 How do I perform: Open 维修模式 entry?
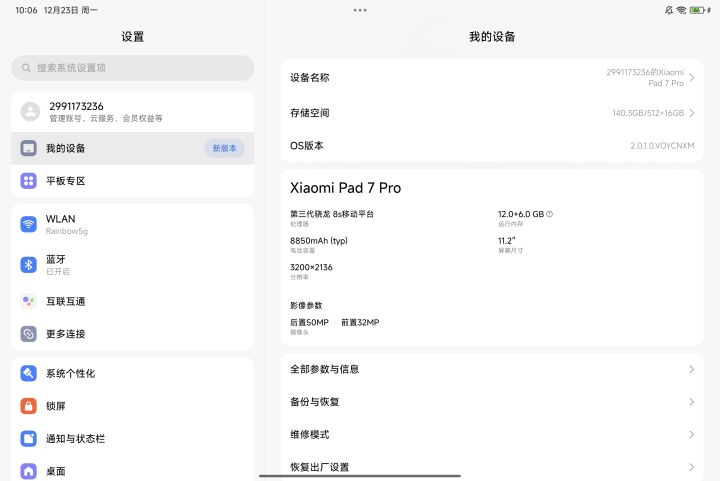(x=492, y=434)
